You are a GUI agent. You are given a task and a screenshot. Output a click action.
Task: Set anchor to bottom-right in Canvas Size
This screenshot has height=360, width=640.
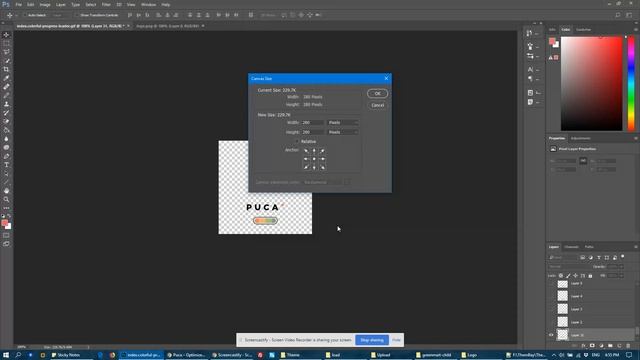click(322, 167)
